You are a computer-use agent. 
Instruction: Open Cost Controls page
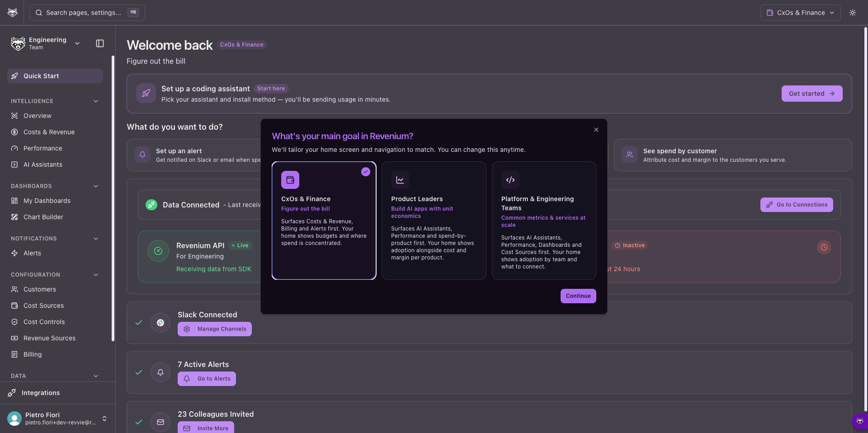click(x=55, y=322)
